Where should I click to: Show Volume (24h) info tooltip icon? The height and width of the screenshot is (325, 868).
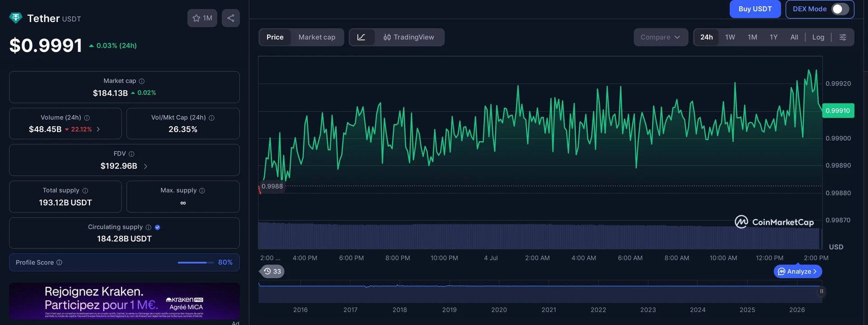87,118
